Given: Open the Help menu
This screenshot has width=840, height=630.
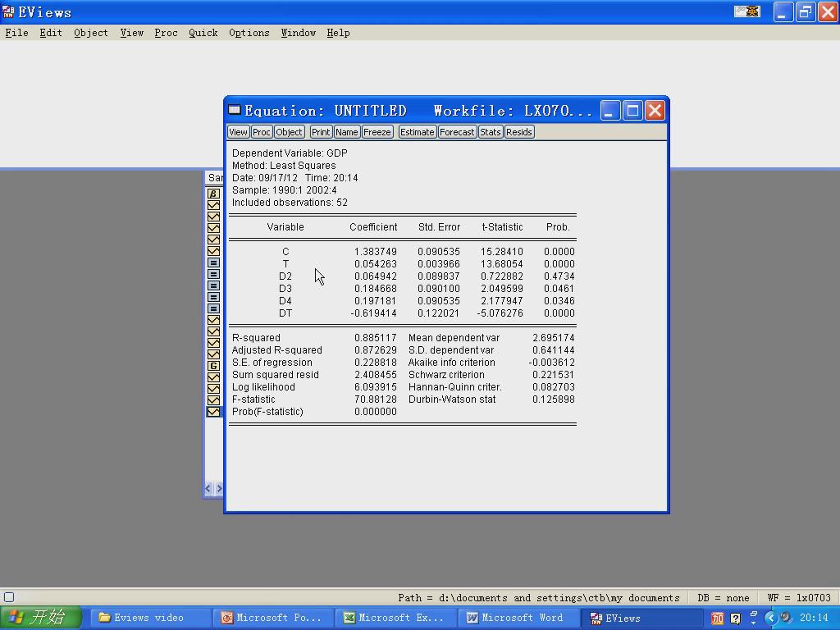Looking at the screenshot, I should point(338,33).
